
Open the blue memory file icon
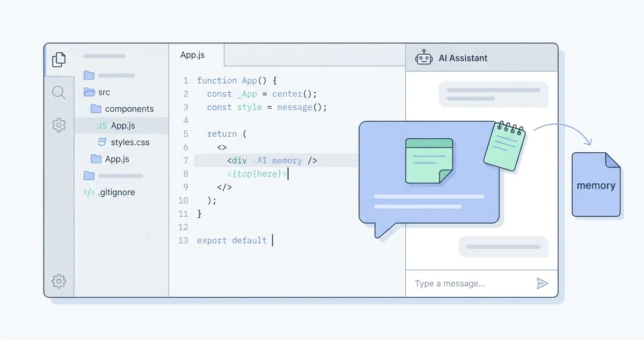[x=596, y=185]
